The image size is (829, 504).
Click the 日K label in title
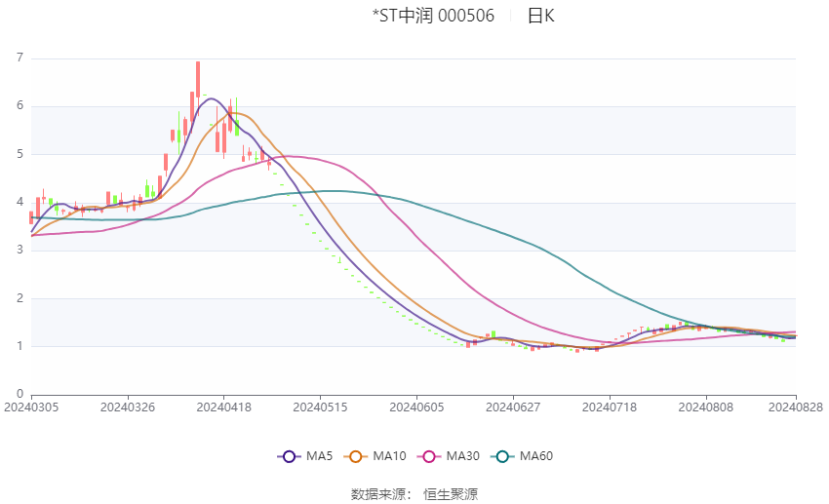click(540, 16)
